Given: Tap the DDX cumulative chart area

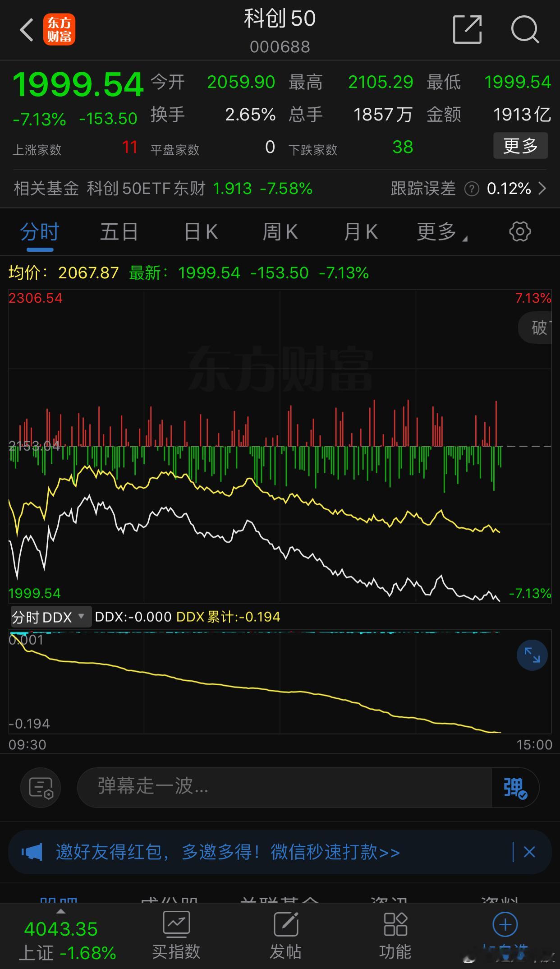Looking at the screenshot, I should click(x=280, y=682).
